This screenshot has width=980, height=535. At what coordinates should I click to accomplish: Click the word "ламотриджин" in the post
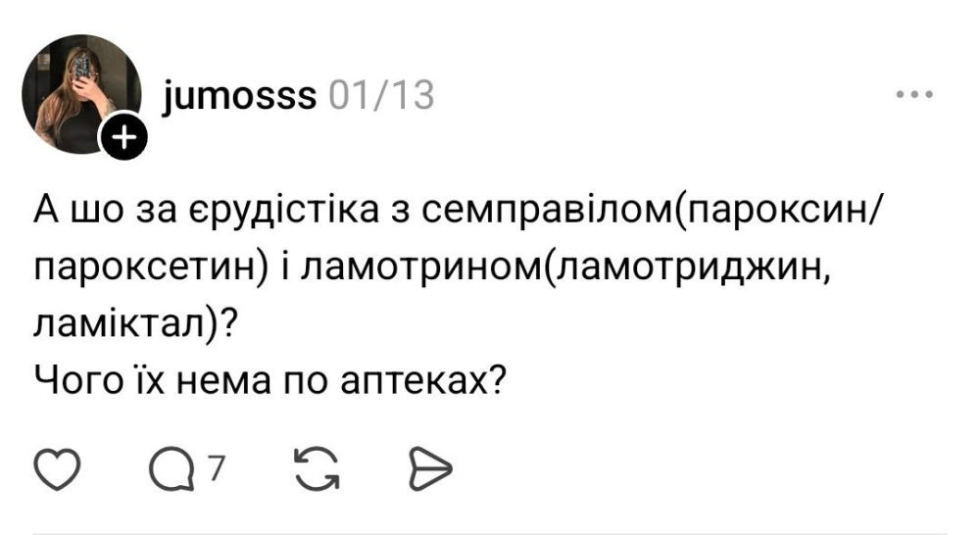click(688, 267)
